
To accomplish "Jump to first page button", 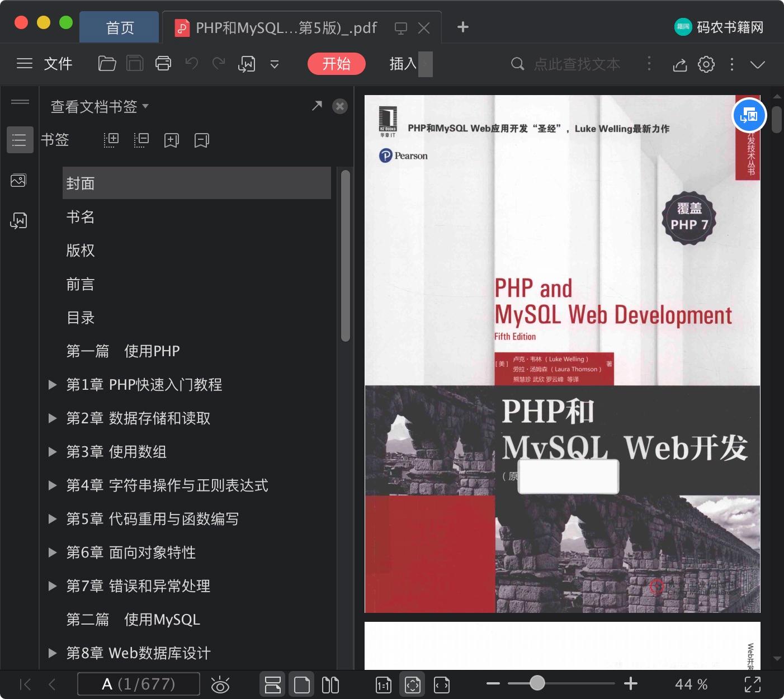I will [25, 684].
